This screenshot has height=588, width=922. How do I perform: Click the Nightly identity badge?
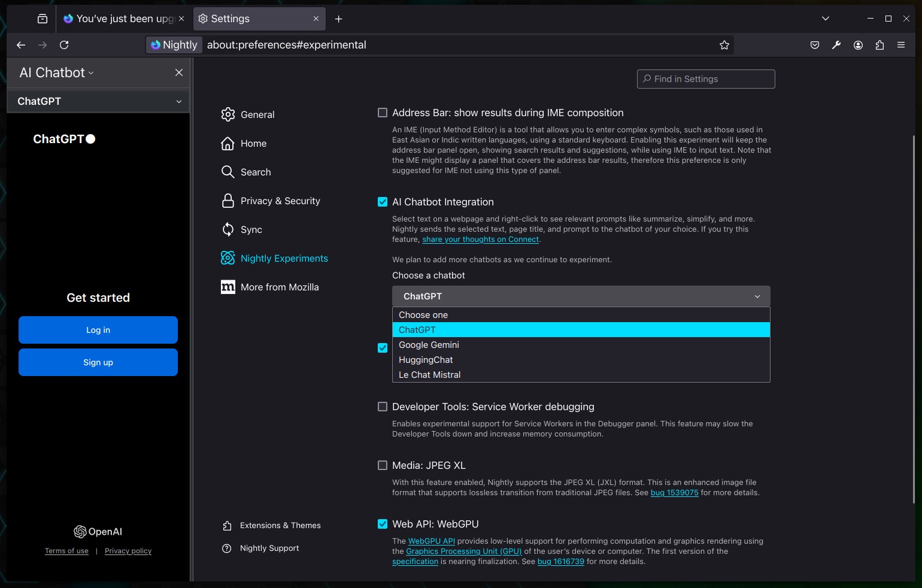point(174,45)
